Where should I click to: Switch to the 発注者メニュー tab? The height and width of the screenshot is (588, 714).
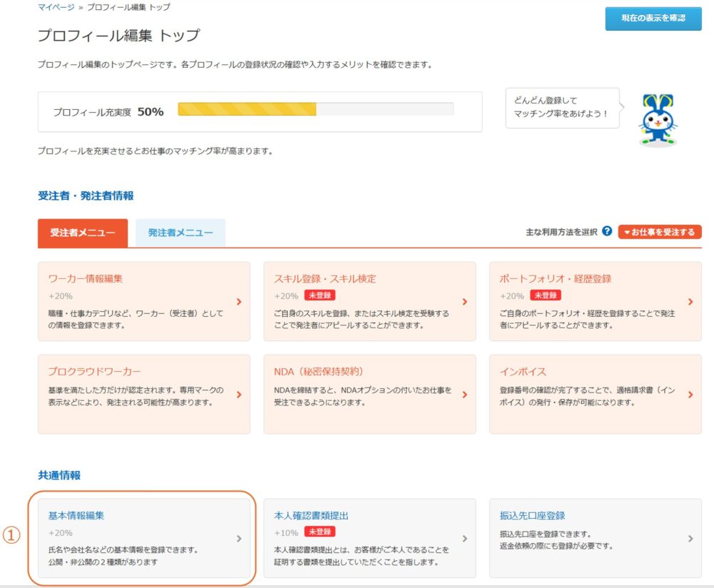(181, 233)
